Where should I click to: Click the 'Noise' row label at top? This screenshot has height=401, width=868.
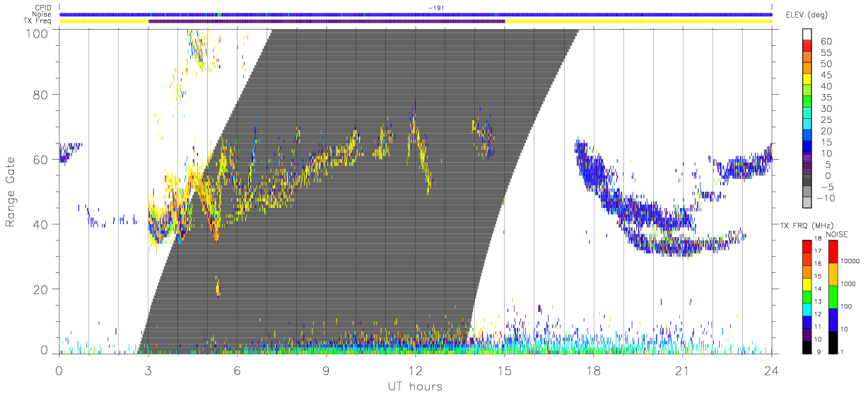[x=43, y=14]
